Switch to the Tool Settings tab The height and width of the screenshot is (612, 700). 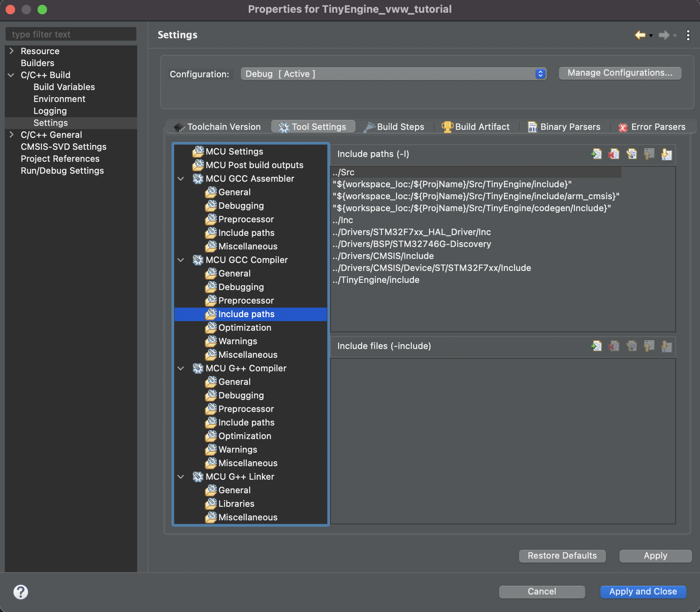313,127
